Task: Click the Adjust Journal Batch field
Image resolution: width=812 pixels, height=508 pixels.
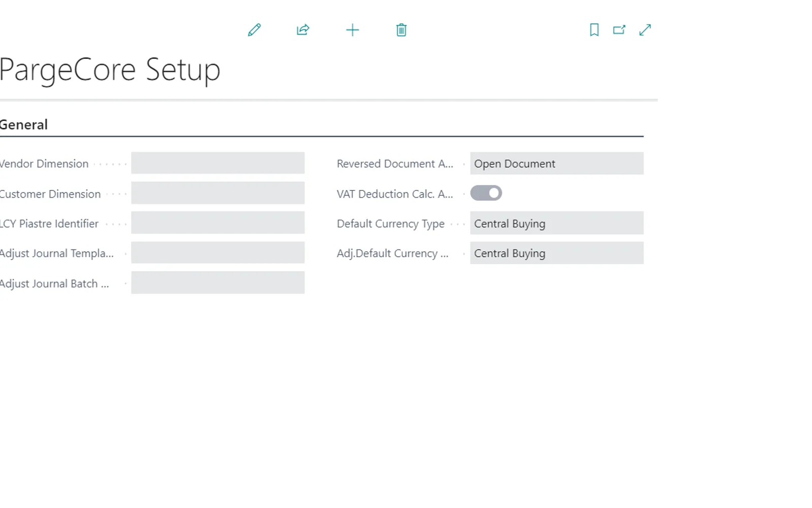Action: pyautogui.click(x=218, y=282)
